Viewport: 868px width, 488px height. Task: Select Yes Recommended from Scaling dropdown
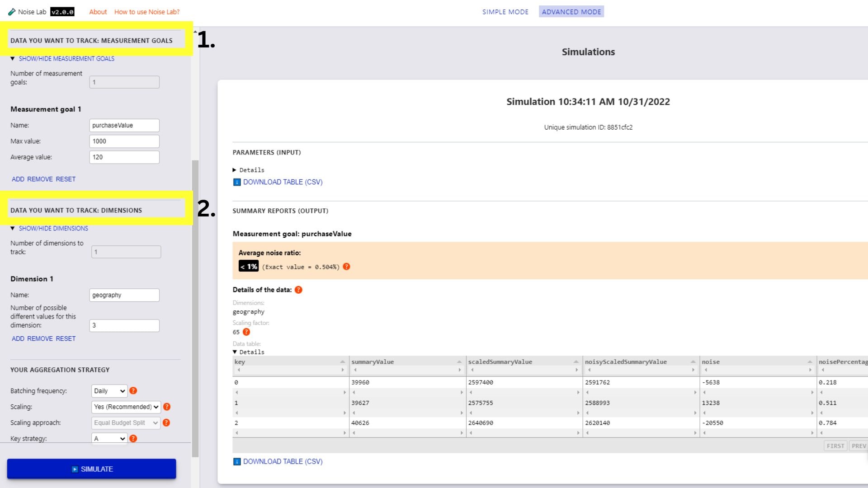[125, 406]
